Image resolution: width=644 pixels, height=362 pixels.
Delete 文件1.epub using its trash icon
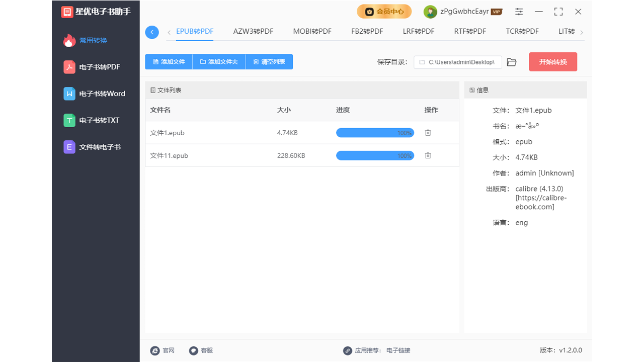428,133
